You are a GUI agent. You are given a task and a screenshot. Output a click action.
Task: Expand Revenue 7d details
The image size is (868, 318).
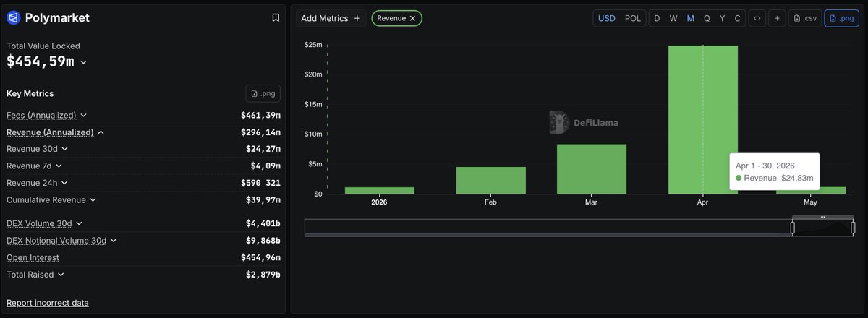click(60, 166)
